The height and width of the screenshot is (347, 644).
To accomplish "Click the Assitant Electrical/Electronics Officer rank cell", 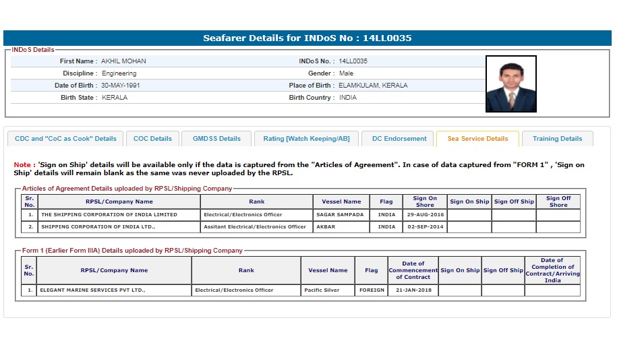I will (255, 227).
